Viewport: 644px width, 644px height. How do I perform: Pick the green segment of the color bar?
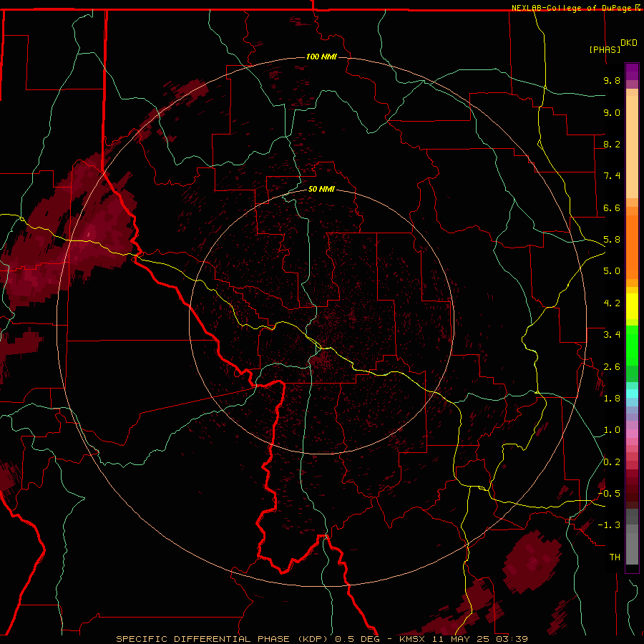coord(632,345)
